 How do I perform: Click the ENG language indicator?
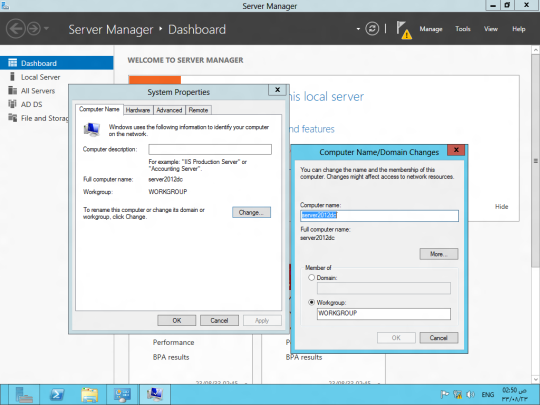[x=488, y=394]
